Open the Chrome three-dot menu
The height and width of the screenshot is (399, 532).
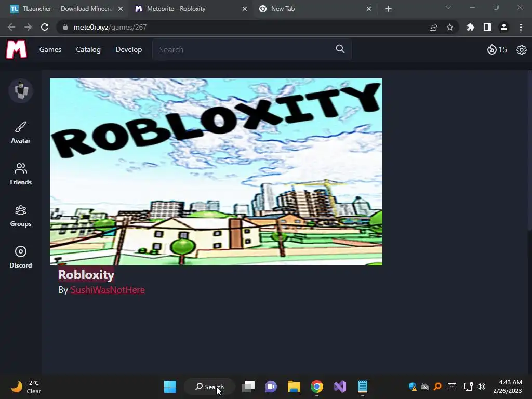521,27
